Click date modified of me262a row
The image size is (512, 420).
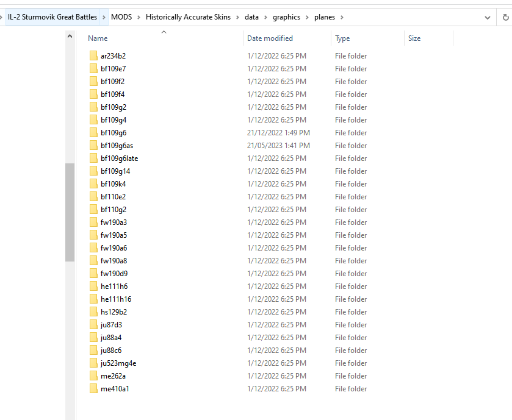coord(277,376)
